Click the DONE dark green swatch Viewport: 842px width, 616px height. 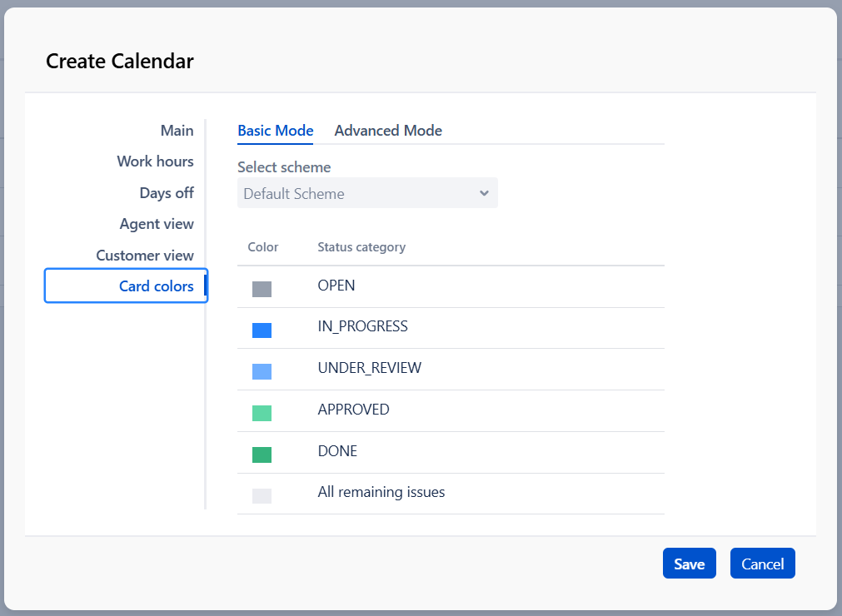[x=262, y=455]
